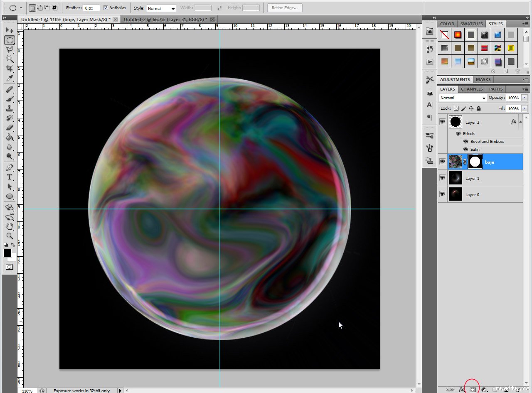Select the Clone Stamp tool
Image resolution: width=532 pixels, height=393 pixels.
[10, 108]
